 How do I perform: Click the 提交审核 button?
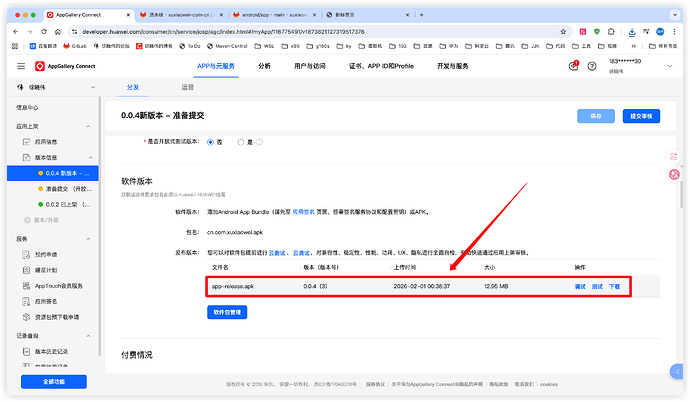click(x=641, y=116)
